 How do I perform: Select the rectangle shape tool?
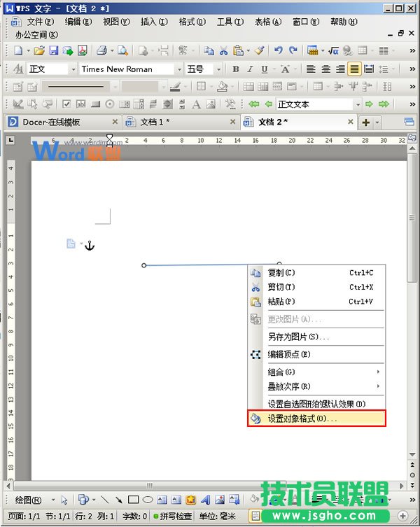[x=133, y=500]
